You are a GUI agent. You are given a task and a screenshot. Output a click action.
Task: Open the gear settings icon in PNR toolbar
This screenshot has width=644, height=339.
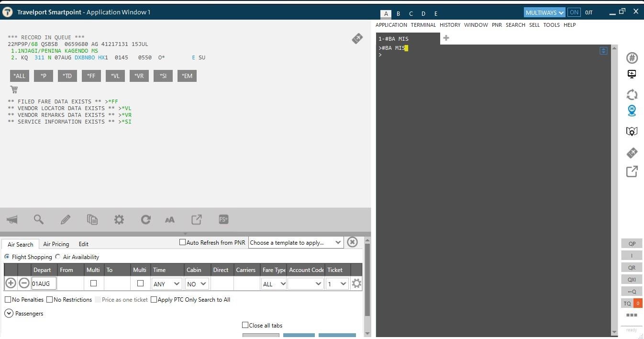tap(119, 220)
